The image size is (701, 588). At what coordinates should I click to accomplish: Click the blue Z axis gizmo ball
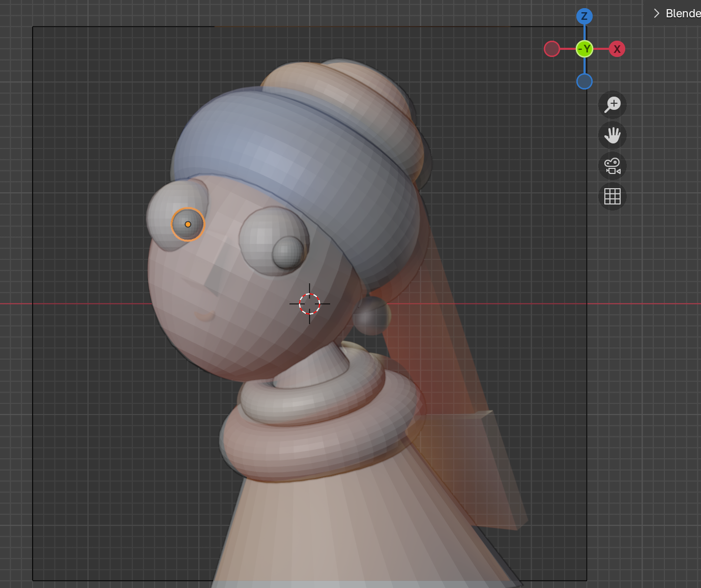point(585,16)
